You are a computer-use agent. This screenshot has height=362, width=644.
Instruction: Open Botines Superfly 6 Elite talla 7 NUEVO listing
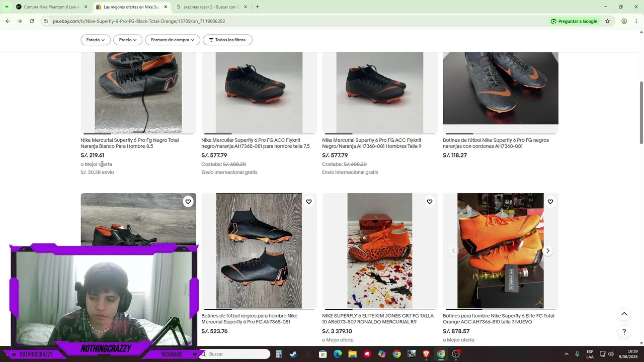click(498, 319)
